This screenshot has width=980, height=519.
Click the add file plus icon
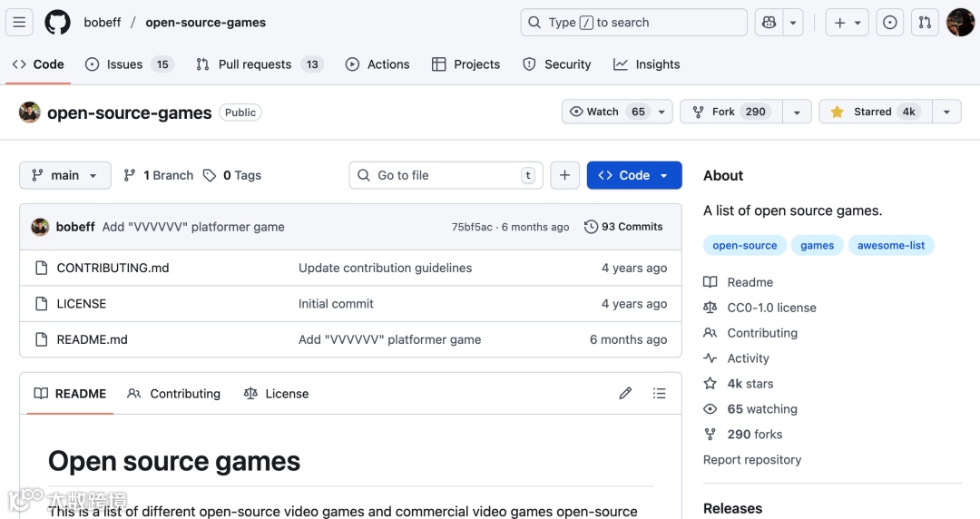point(564,175)
